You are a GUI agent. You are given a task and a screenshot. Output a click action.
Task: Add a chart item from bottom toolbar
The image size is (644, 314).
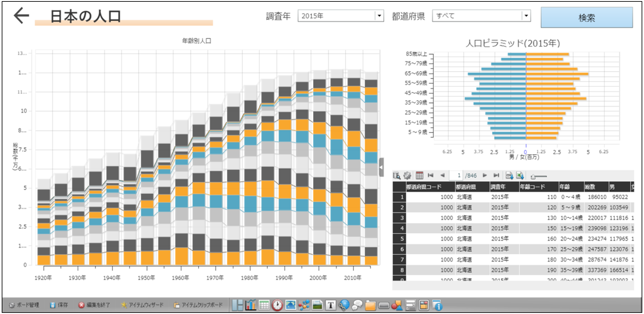[250, 305]
